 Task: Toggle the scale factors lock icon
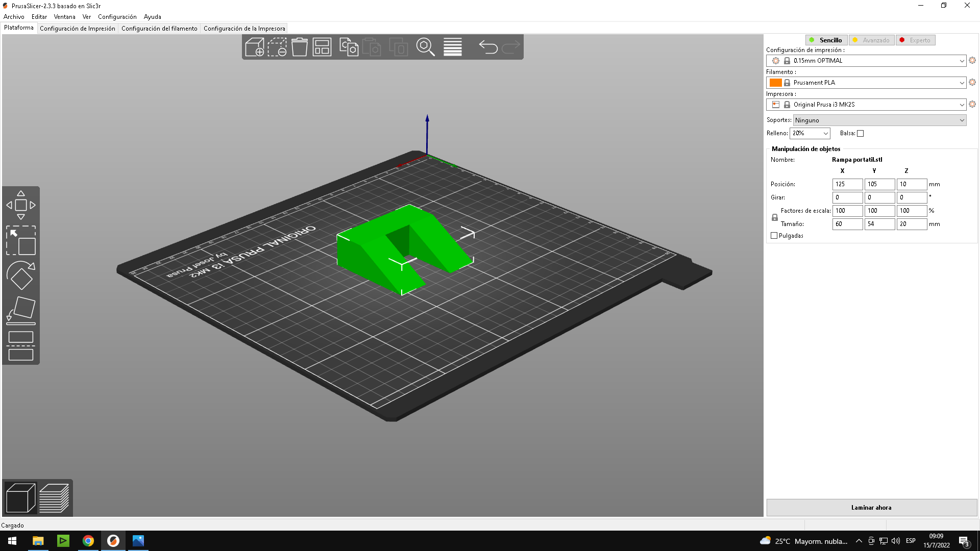click(x=775, y=217)
